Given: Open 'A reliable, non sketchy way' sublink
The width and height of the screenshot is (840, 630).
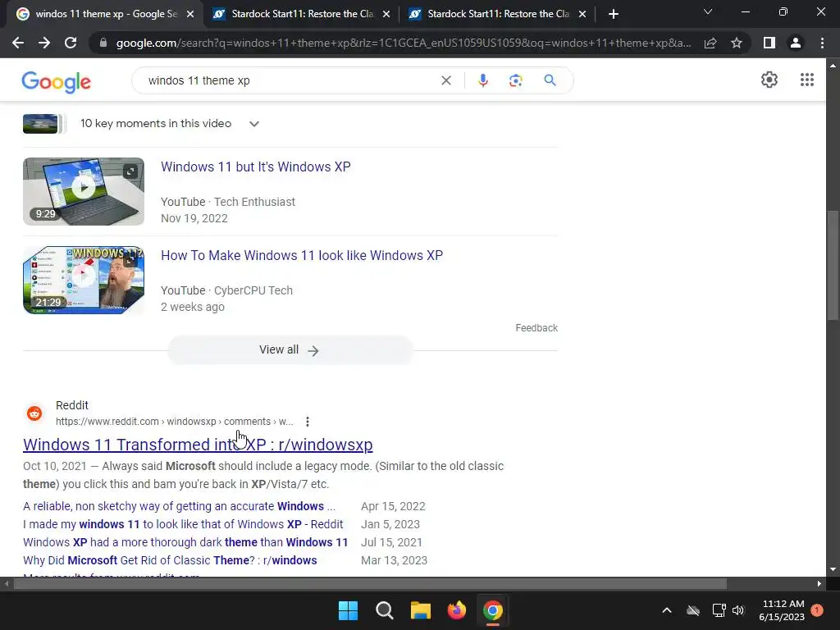Looking at the screenshot, I should click(179, 506).
